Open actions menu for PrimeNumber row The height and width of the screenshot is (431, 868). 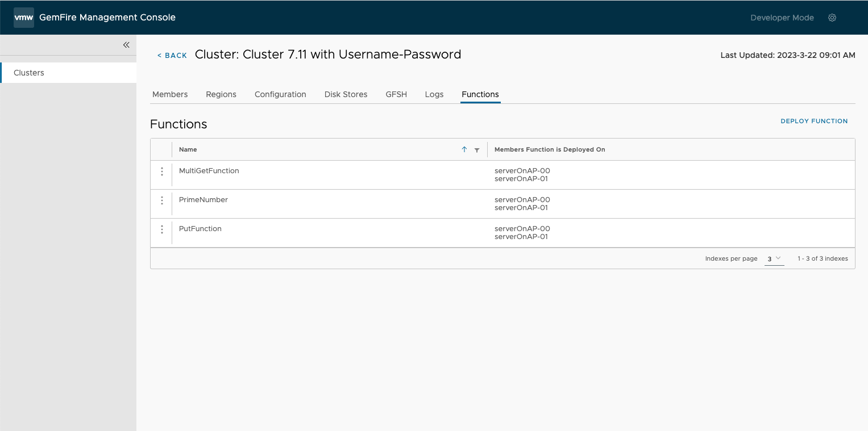click(162, 200)
